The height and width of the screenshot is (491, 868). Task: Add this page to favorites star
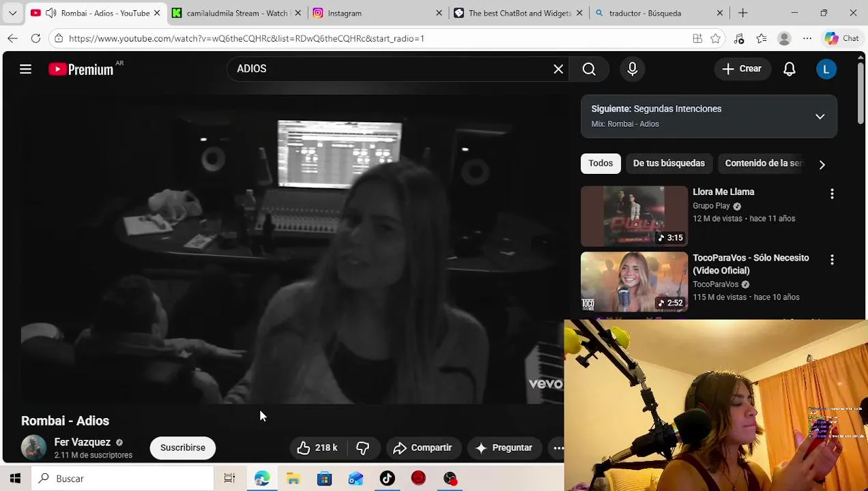[x=716, y=39]
